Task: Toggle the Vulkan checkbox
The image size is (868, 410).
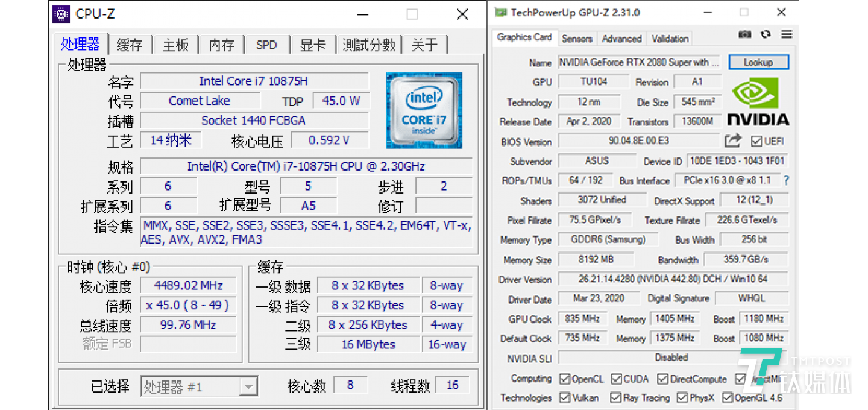Action: tap(565, 398)
